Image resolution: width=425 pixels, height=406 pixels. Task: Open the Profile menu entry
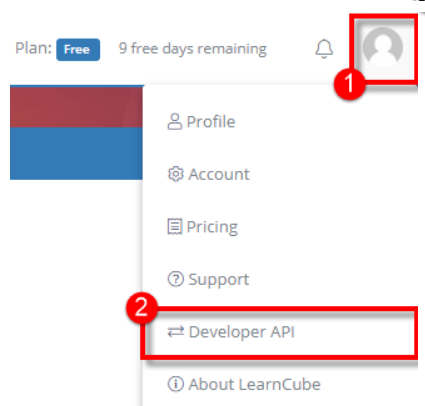[x=280, y=121]
